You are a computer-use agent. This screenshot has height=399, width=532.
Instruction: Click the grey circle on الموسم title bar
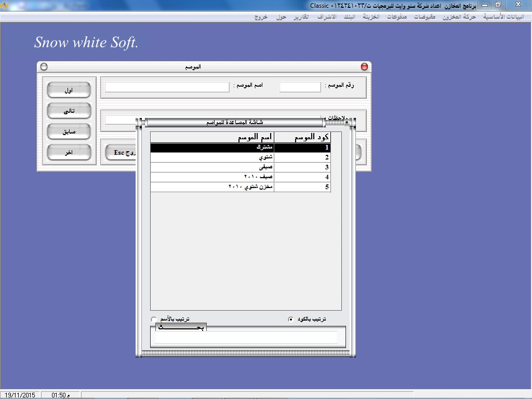(x=44, y=66)
